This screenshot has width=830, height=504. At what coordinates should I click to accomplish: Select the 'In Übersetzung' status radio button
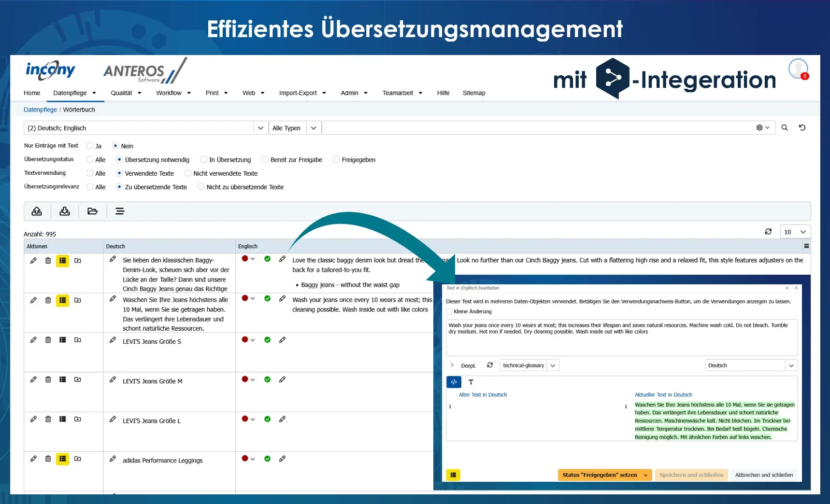pos(203,159)
